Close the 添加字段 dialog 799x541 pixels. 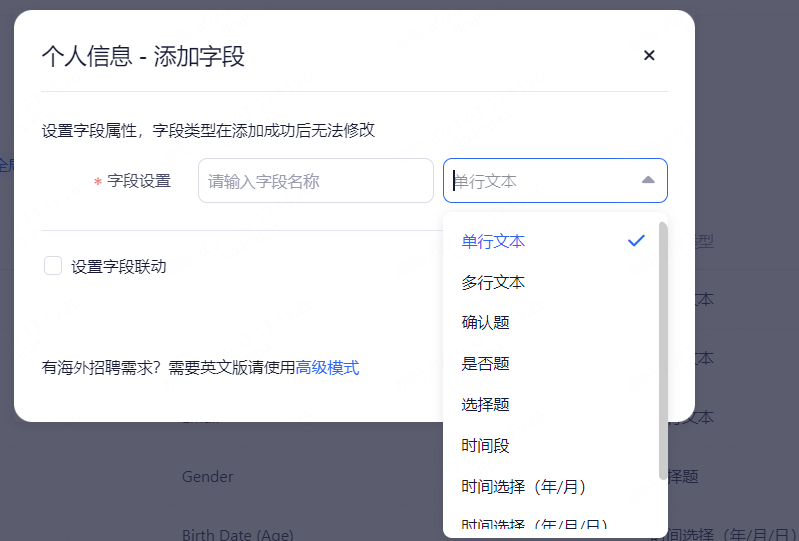pyautogui.click(x=649, y=56)
